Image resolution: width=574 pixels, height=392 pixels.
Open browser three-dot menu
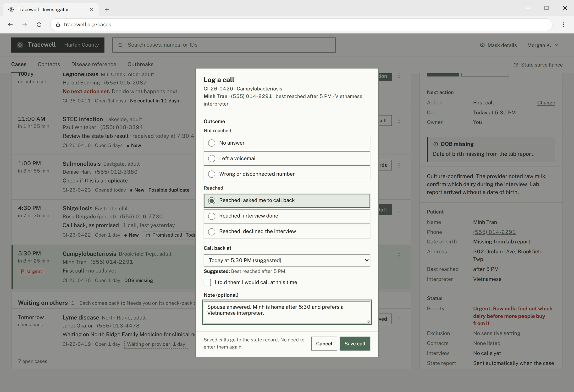click(x=563, y=25)
